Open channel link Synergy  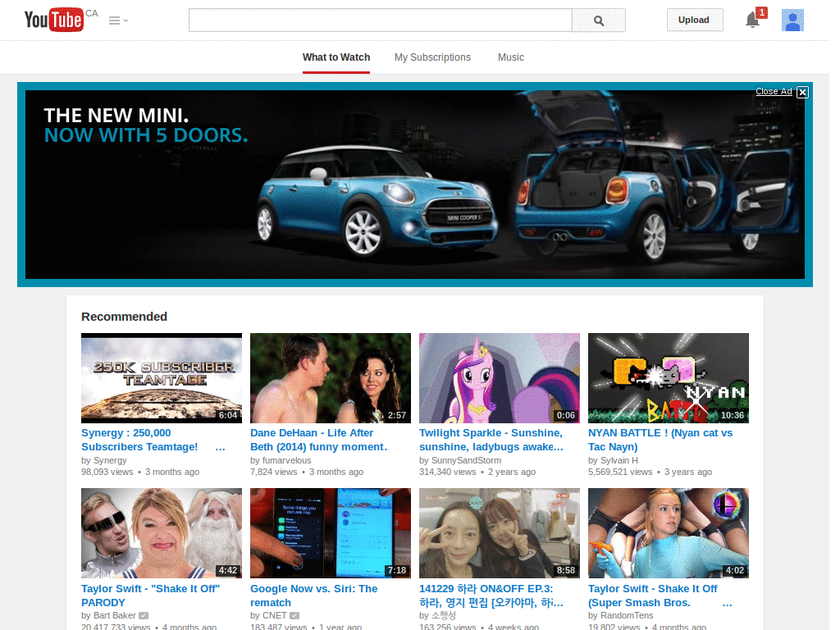click(x=110, y=460)
